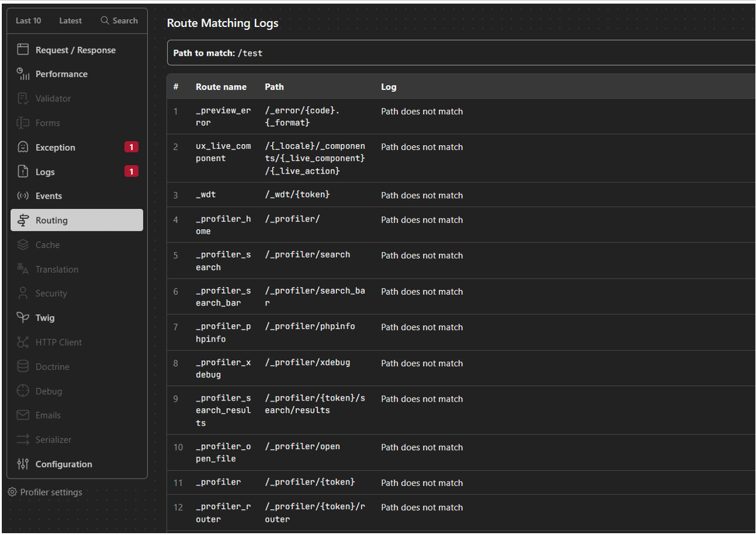Open the Configuration panel
This screenshot has height=535, width=756.
click(x=63, y=464)
